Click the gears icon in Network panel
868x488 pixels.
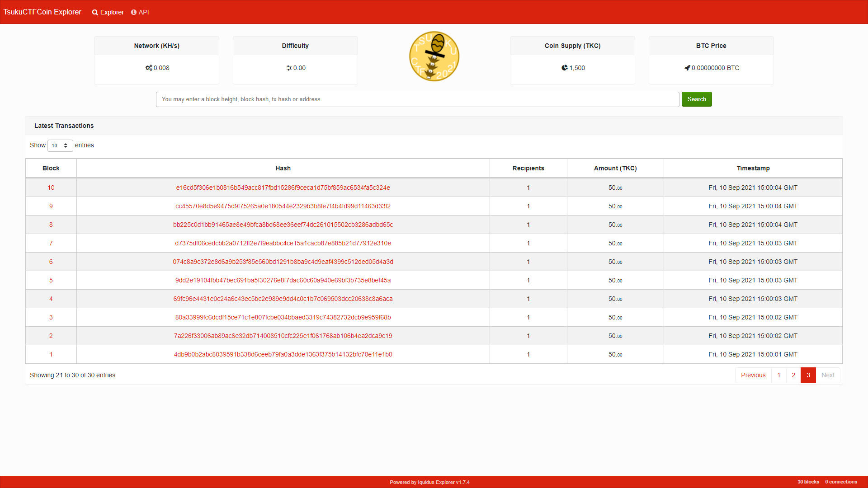[149, 68]
